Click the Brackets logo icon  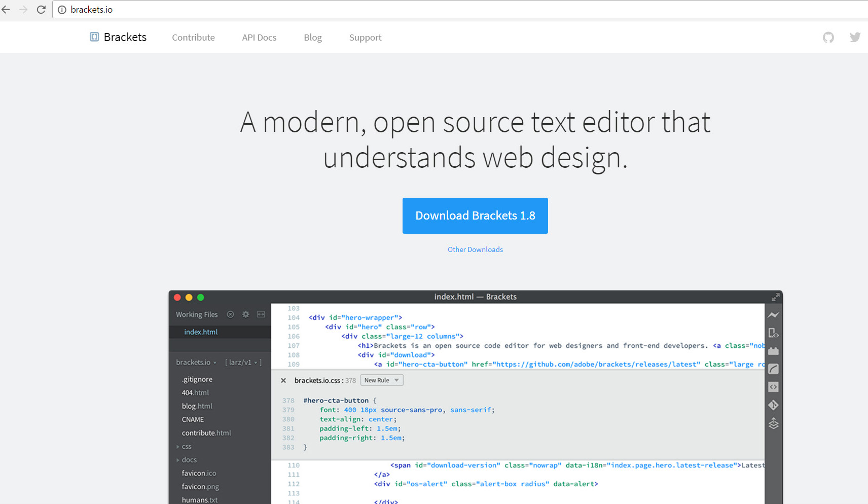94,37
